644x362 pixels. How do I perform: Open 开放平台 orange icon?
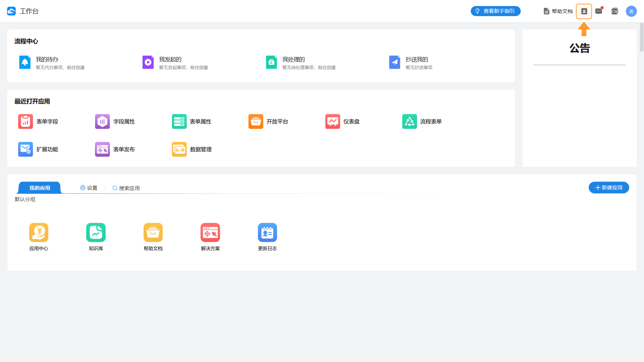[x=256, y=121]
